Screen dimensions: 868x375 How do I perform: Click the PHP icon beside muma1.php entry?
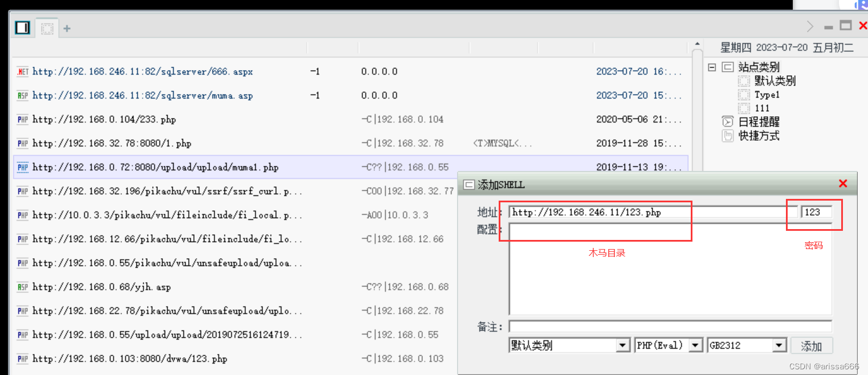22,167
